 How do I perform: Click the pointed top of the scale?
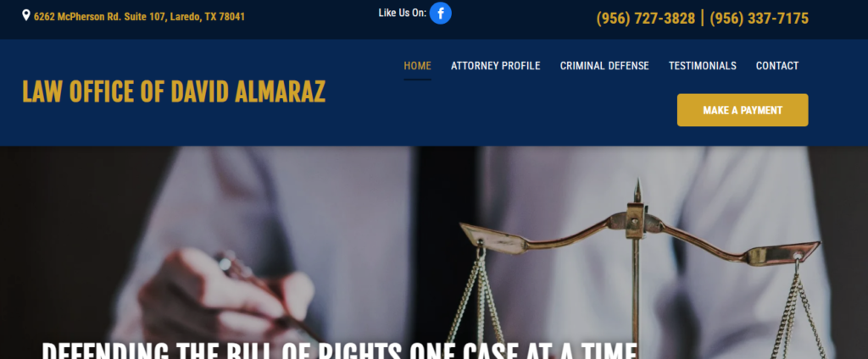click(637, 191)
